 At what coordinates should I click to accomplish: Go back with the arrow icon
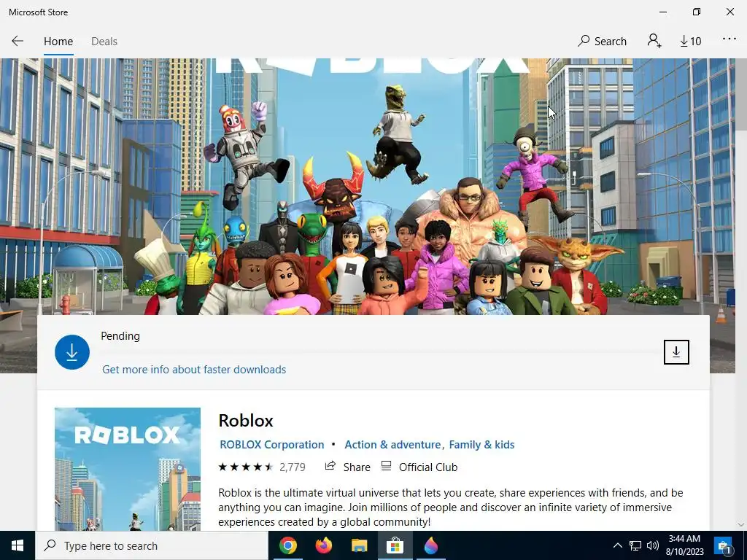18,41
